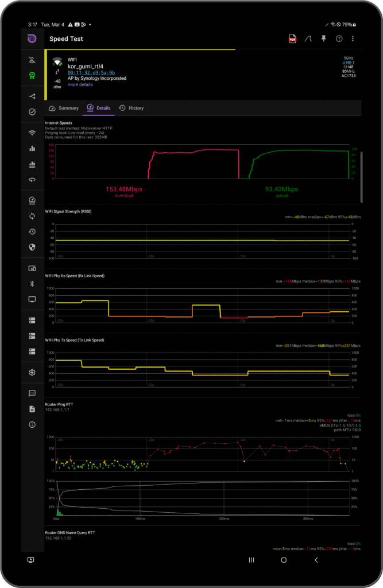The height and width of the screenshot is (588, 383).
Task: Click the Internet Speeds heading
Action: coord(59,123)
